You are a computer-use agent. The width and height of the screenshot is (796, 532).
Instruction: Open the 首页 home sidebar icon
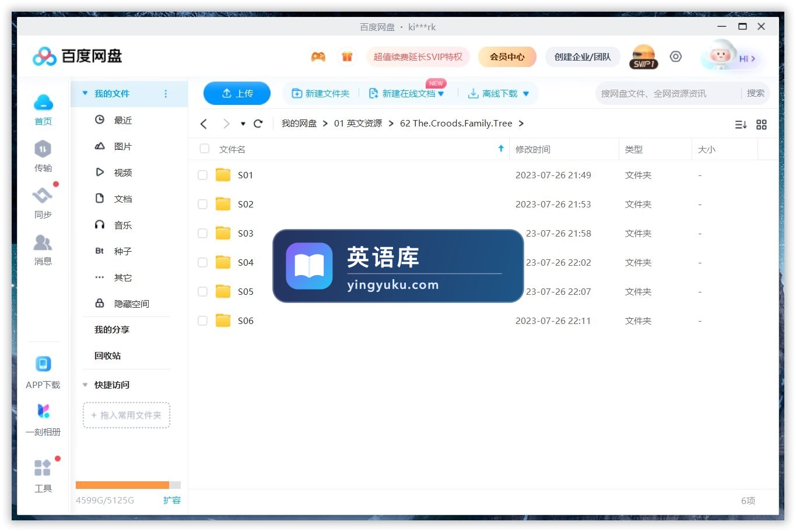point(43,103)
